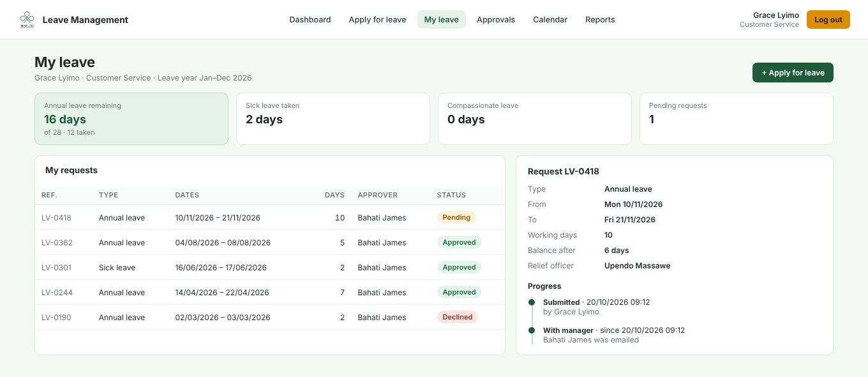
Task: Open the Calendar nav item
Action: (x=550, y=20)
